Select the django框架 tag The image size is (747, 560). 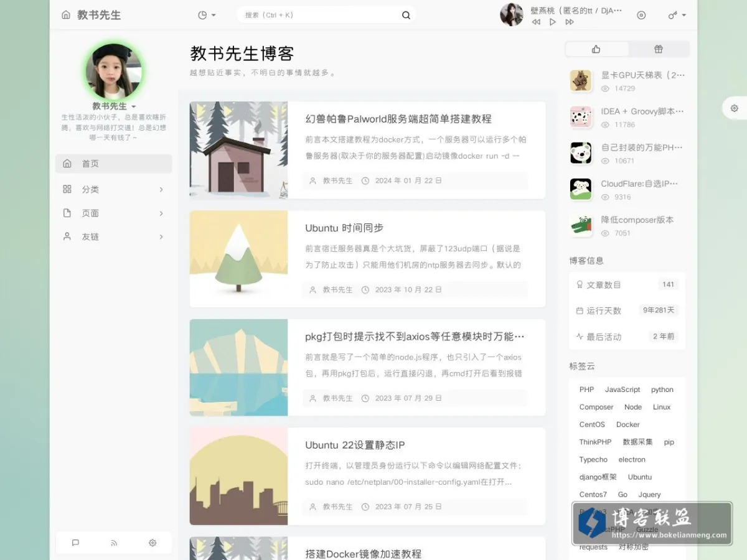[598, 477]
